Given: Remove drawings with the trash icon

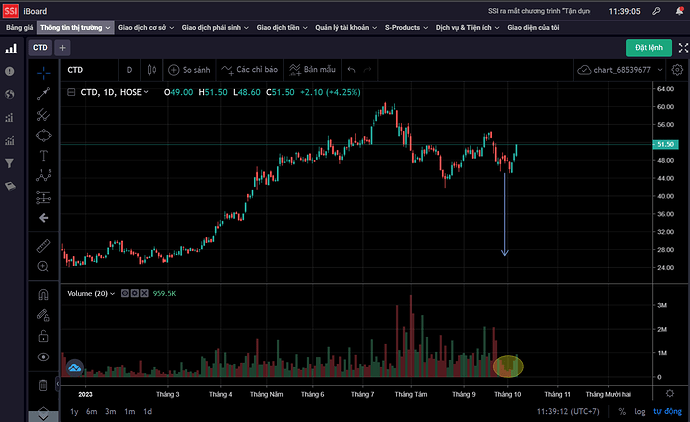Looking at the screenshot, I should pos(43,385).
